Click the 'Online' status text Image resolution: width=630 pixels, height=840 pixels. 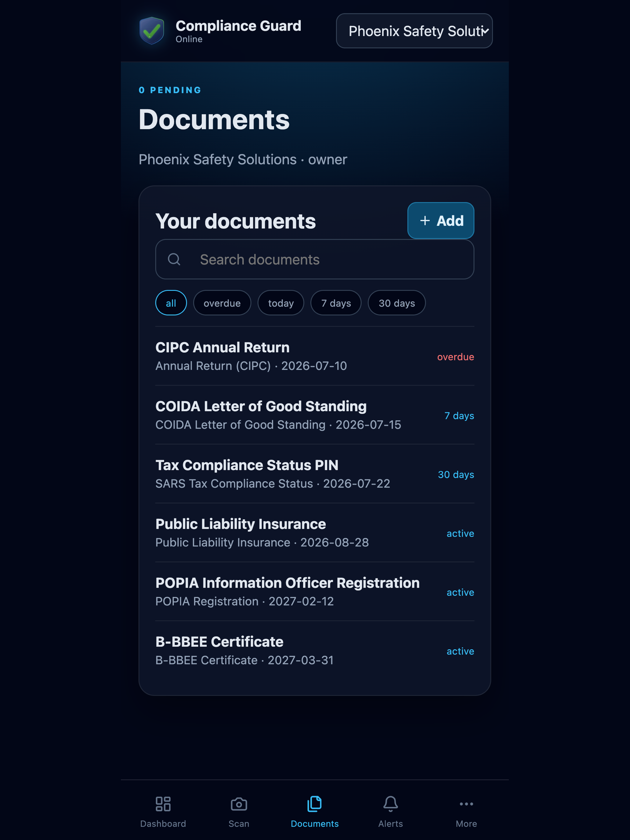pyautogui.click(x=189, y=39)
